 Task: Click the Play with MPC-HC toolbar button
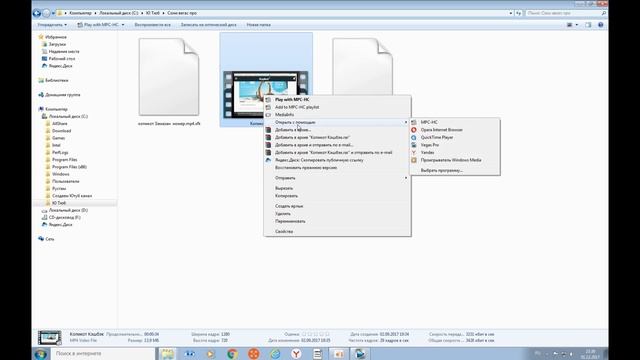point(98,25)
